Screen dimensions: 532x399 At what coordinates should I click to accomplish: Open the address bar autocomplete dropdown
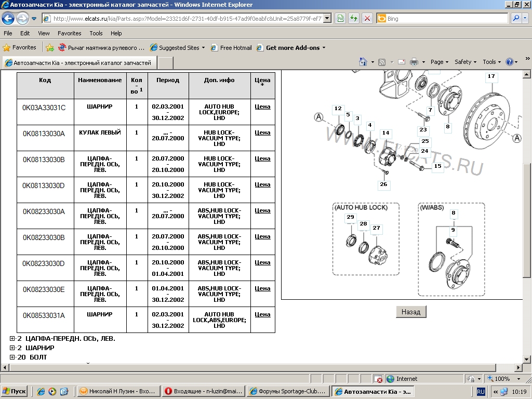pos(327,19)
